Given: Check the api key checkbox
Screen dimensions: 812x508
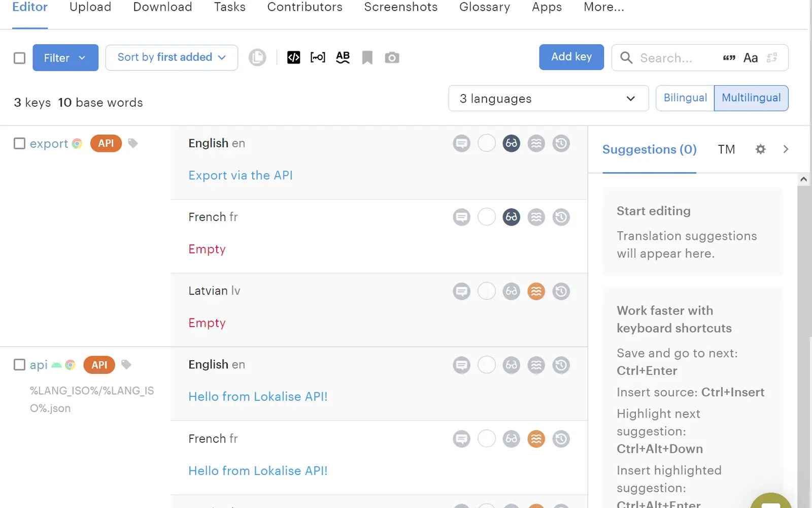Looking at the screenshot, I should [19, 365].
